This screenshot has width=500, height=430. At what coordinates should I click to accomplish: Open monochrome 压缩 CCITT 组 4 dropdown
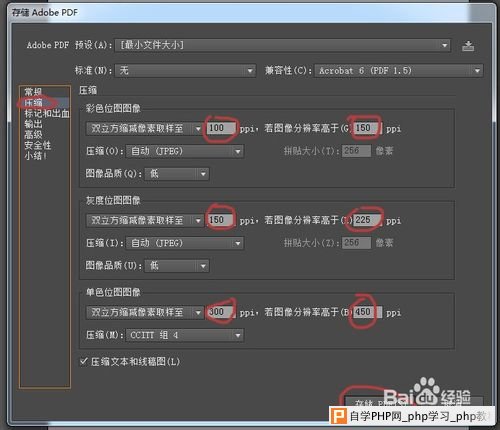185,335
